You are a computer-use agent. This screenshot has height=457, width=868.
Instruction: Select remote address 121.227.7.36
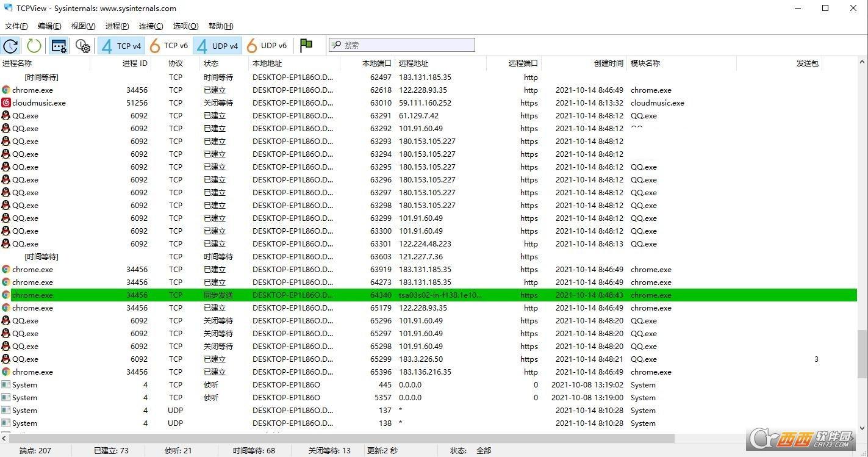click(x=421, y=257)
